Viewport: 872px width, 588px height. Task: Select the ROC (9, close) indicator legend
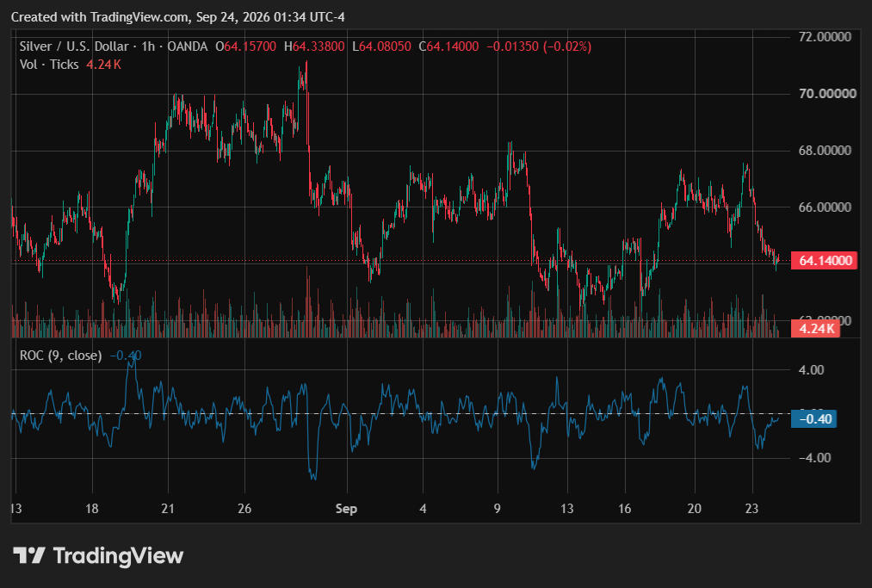click(x=60, y=355)
